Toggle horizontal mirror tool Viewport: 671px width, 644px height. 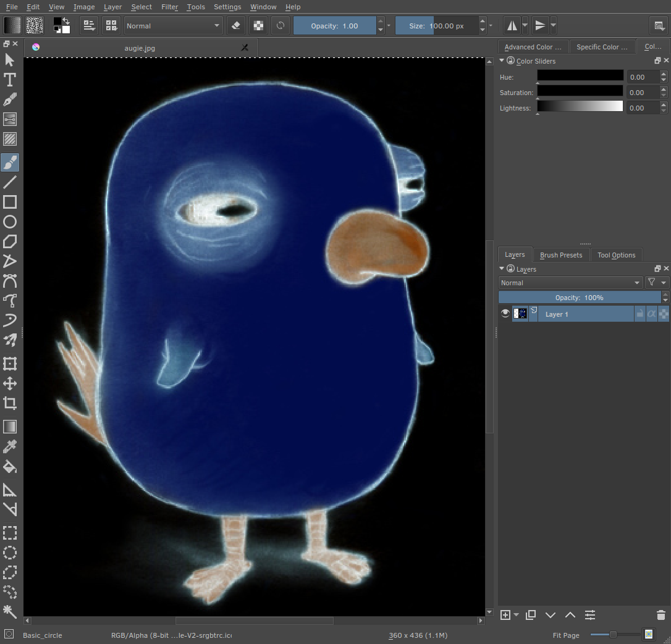point(512,26)
